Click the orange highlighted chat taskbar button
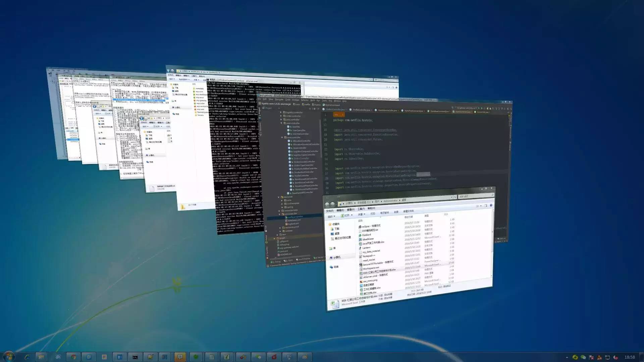Screen dimensions: 644x362 tap(180, 357)
